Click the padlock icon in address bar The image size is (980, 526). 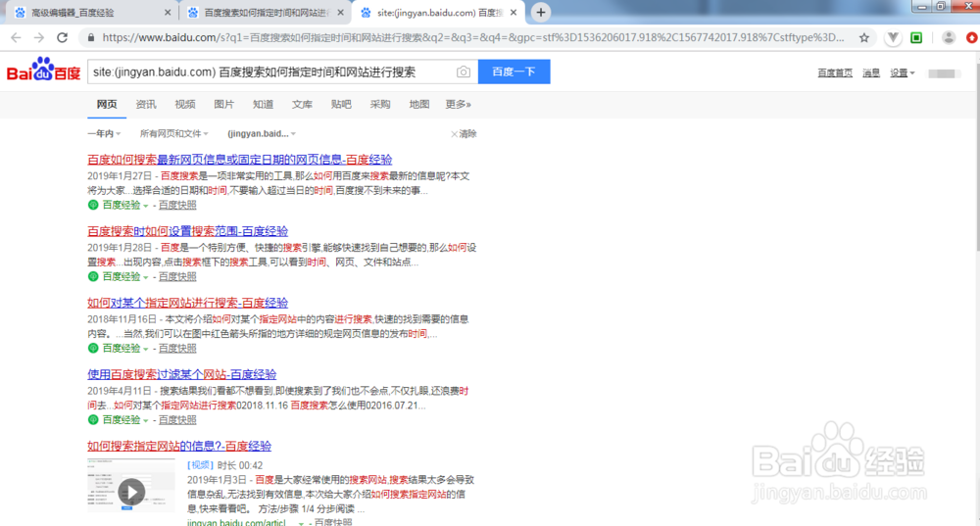tap(91, 38)
